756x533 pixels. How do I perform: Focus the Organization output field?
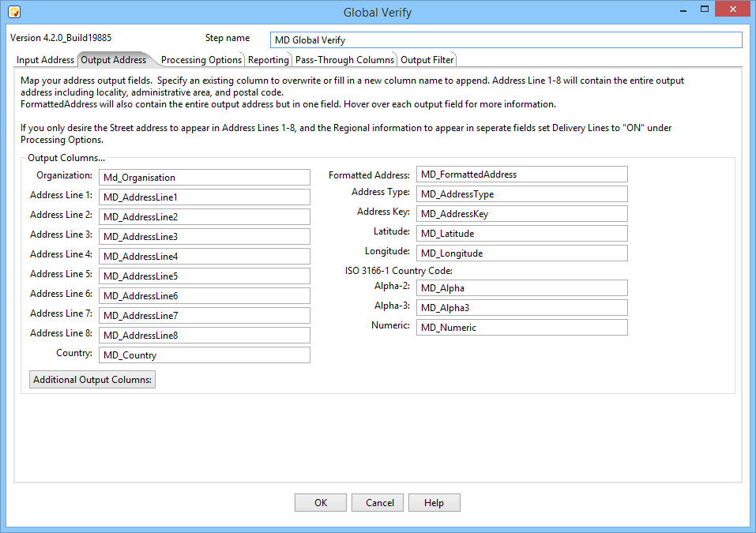point(204,178)
